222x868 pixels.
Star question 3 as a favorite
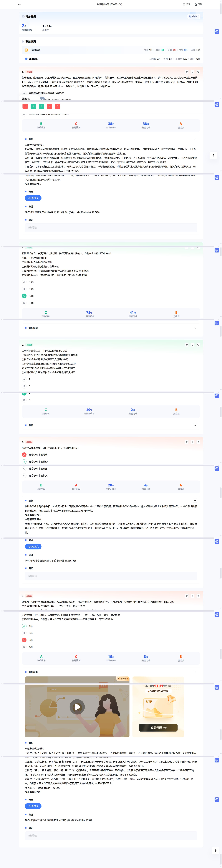coord(198,345)
